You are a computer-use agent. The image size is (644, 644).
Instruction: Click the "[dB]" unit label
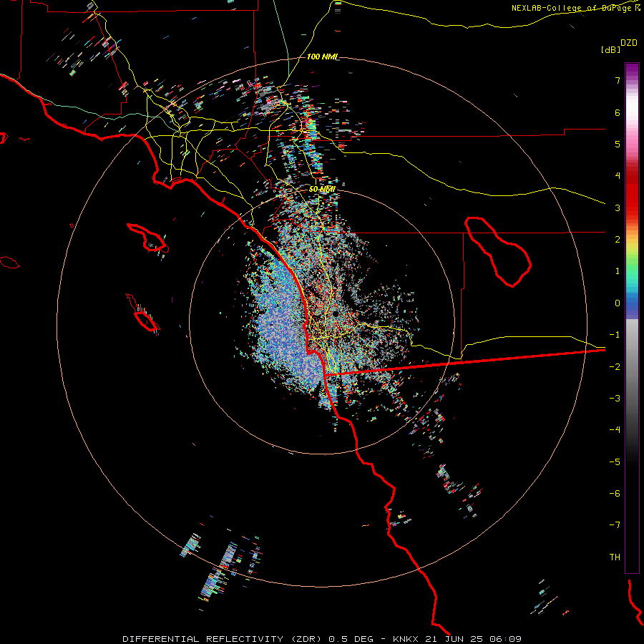click(x=610, y=49)
